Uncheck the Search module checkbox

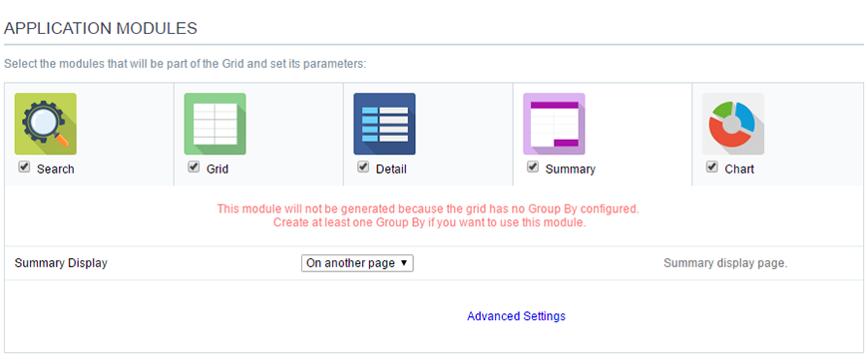pos(24,167)
